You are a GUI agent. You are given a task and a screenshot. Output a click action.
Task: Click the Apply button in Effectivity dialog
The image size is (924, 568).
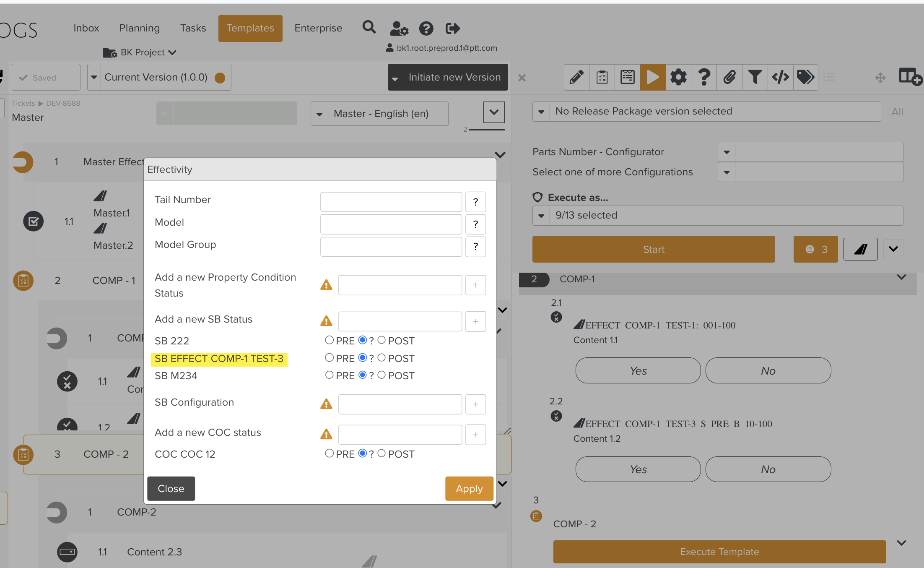click(469, 489)
